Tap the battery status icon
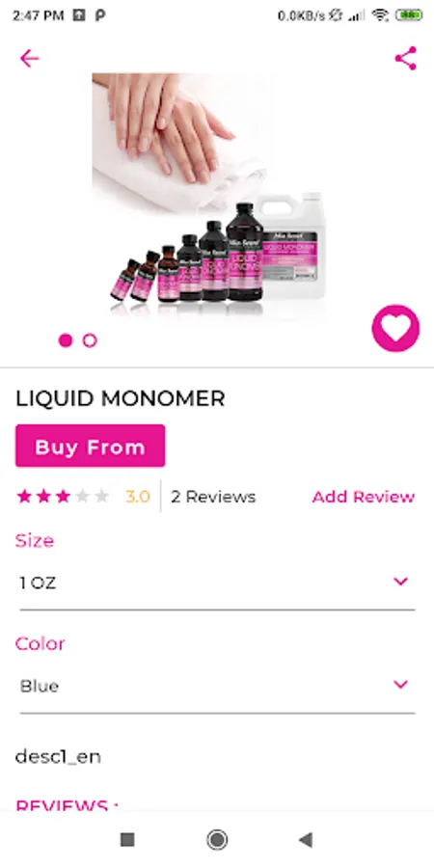 click(409, 15)
